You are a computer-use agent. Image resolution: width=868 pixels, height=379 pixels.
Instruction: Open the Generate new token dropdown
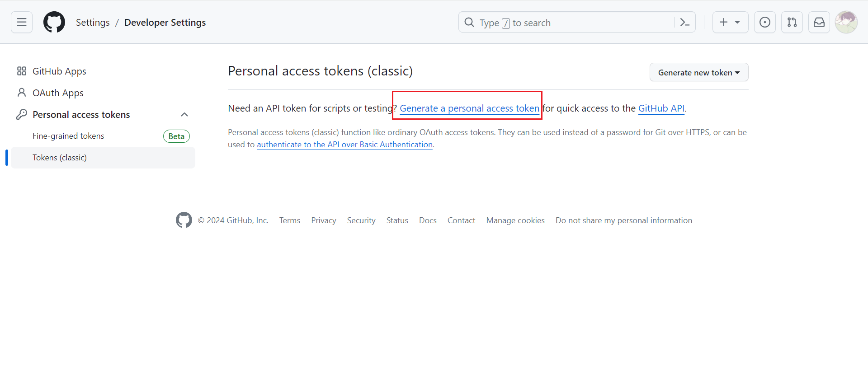tap(699, 72)
